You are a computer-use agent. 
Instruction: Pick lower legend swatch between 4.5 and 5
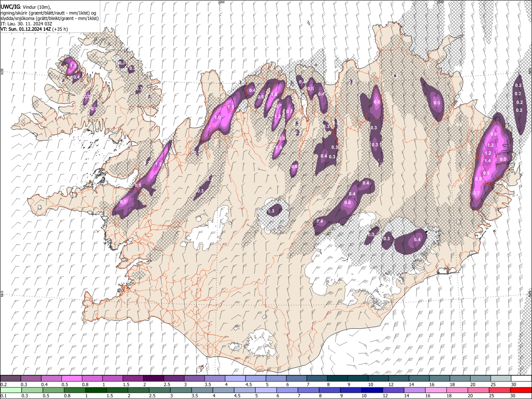[246, 390]
